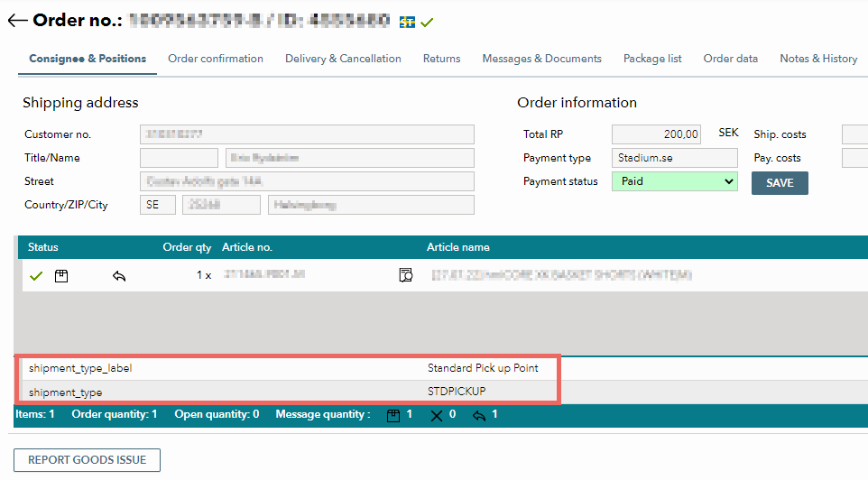Image resolution: width=868 pixels, height=480 pixels.
Task: Open article details document icon
Action: 406,274
